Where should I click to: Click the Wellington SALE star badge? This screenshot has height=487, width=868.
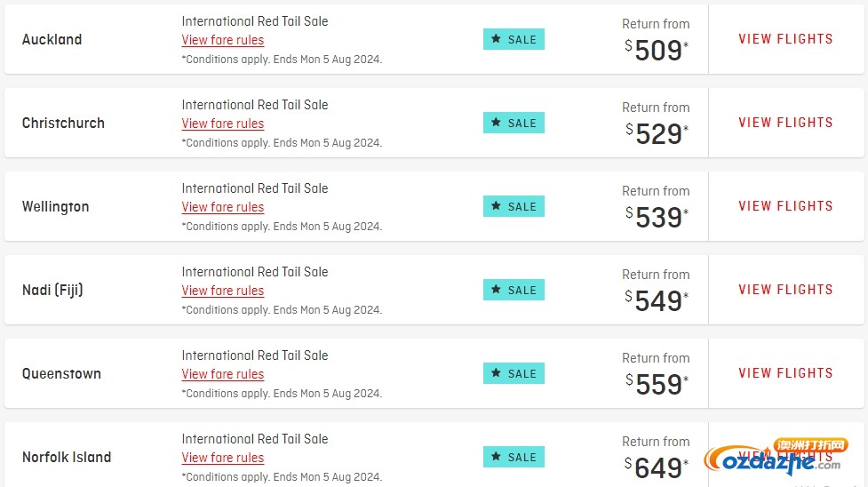(514, 207)
